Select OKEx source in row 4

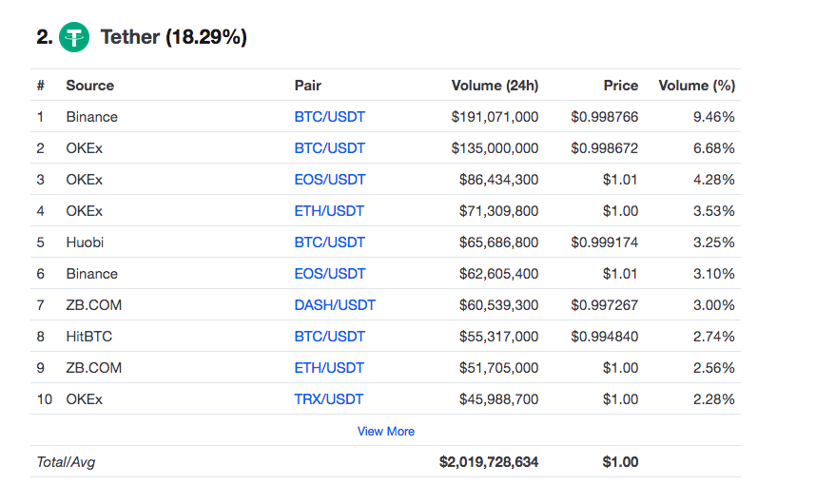tap(84, 211)
